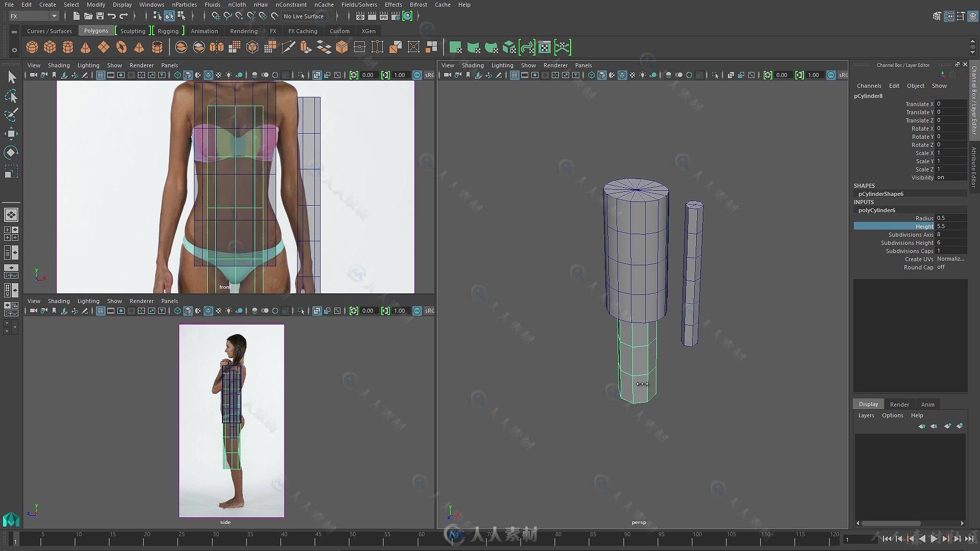Viewport: 980px width, 551px height.
Task: Toggle the XGen tab visibility
Action: click(x=368, y=31)
